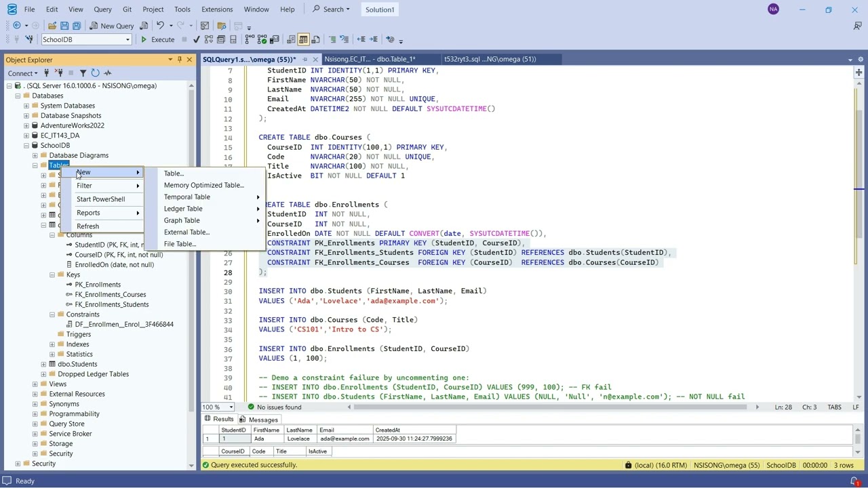Toggle pin on SQLQuery1 tab

pyautogui.click(x=304, y=60)
